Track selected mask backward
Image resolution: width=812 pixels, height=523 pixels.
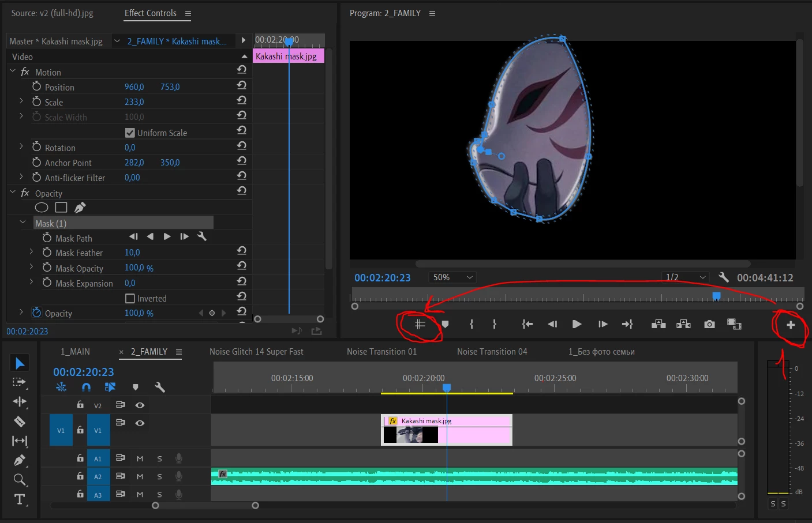[x=150, y=236]
